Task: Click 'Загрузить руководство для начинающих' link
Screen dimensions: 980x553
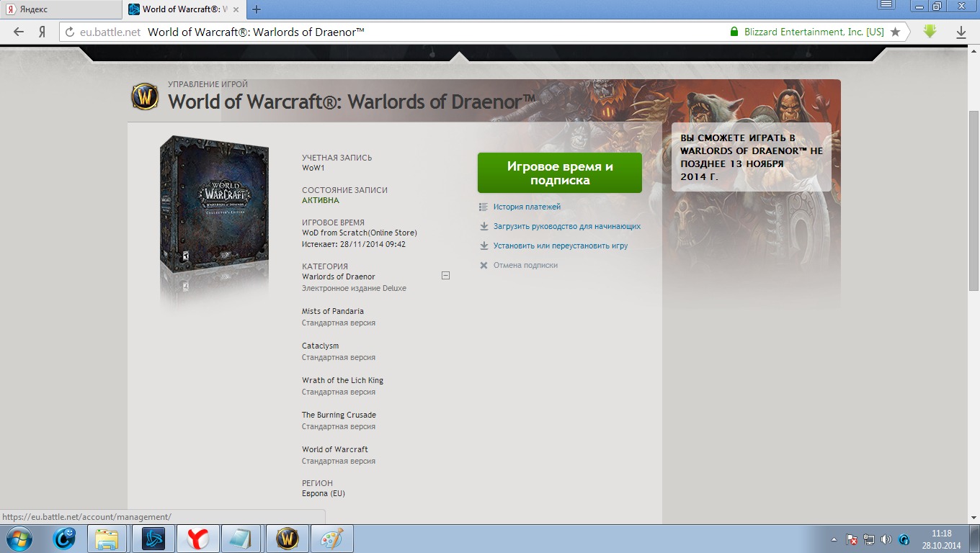Action: point(567,226)
